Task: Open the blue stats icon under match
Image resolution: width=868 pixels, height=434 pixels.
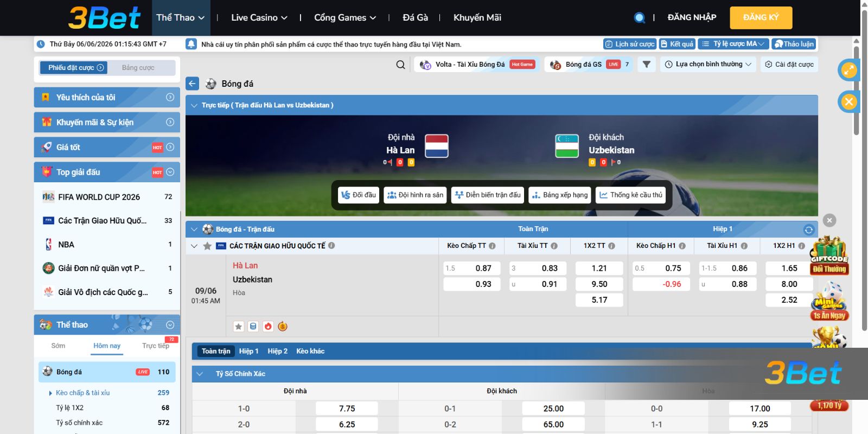Action: click(x=253, y=326)
